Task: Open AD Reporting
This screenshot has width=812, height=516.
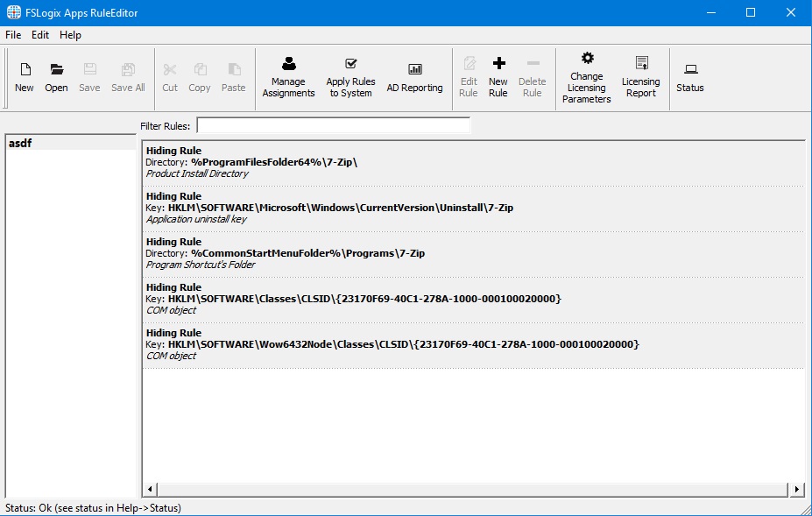Action: click(x=415, y=78)
